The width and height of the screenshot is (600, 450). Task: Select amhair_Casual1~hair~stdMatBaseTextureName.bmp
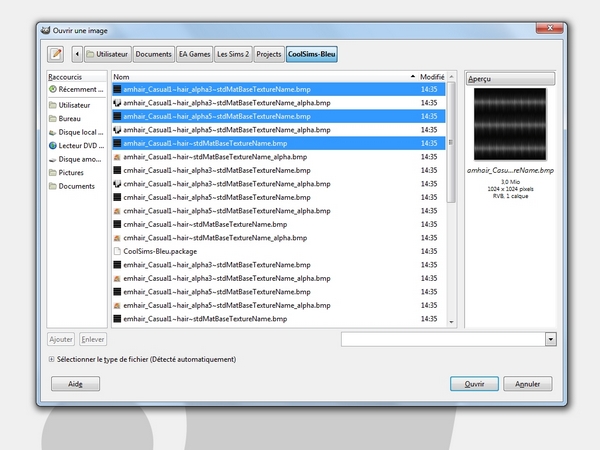point(279,143)
